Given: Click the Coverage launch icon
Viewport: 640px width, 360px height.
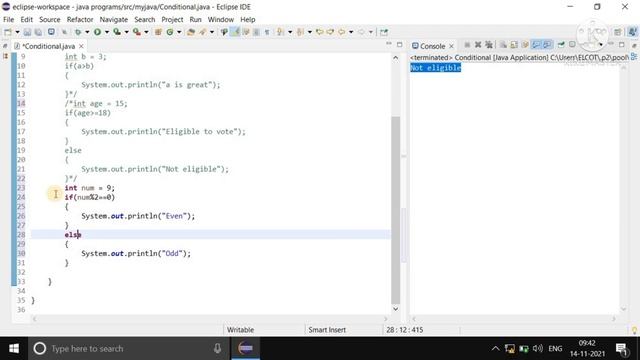Looking at the screenshot, I should tap(117, 32).
